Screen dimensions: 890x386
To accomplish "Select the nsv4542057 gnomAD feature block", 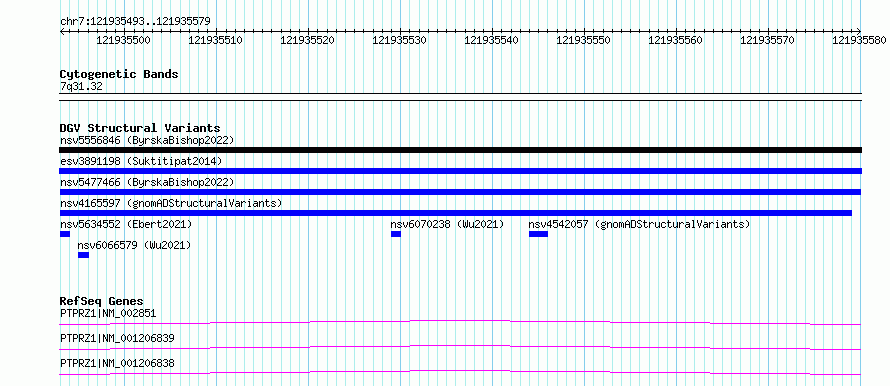I will (538, 234).
